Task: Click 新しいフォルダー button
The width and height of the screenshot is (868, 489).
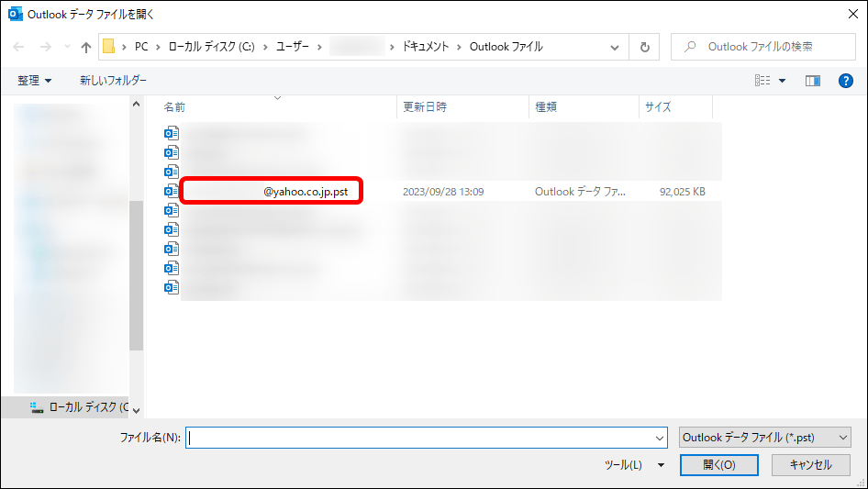Action: (x=114, y=81)
